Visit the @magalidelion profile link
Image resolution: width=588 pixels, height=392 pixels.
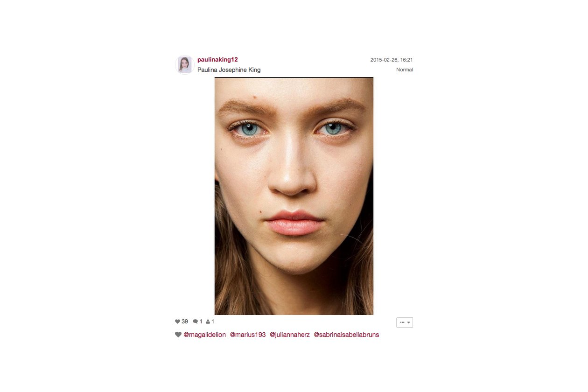pyautogui.click(x=204, y=335)
